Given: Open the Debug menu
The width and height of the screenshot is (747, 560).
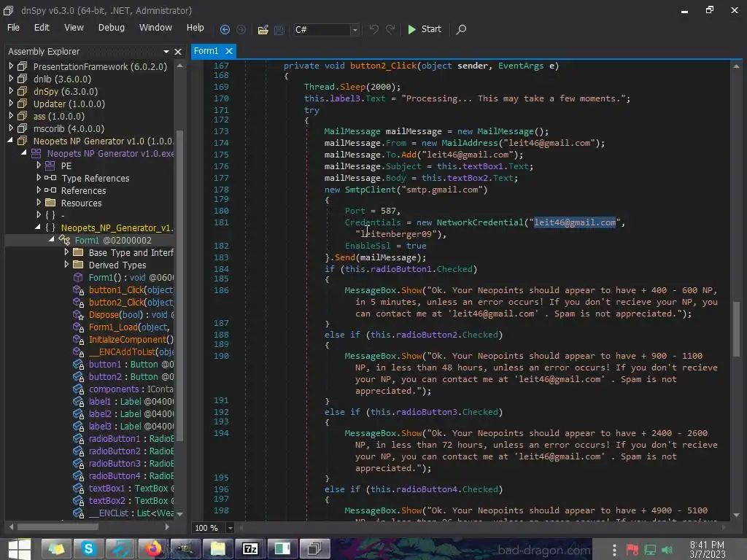Looking at the screenshot, I should (112, 28).
